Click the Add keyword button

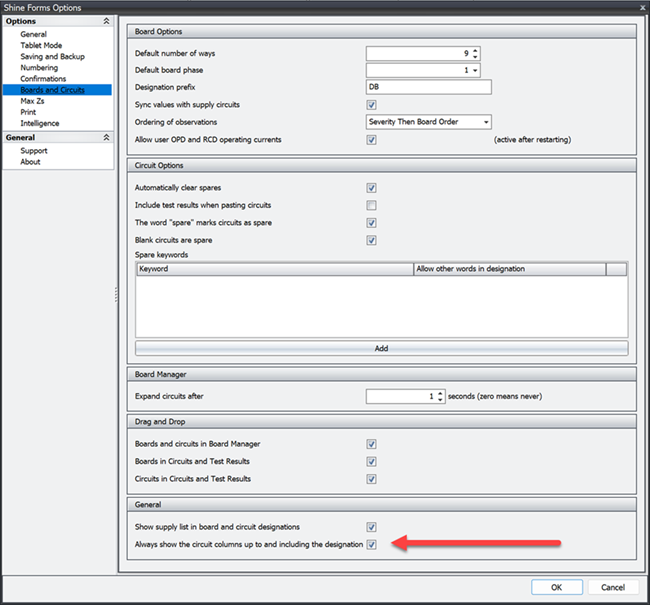[381, 348]
